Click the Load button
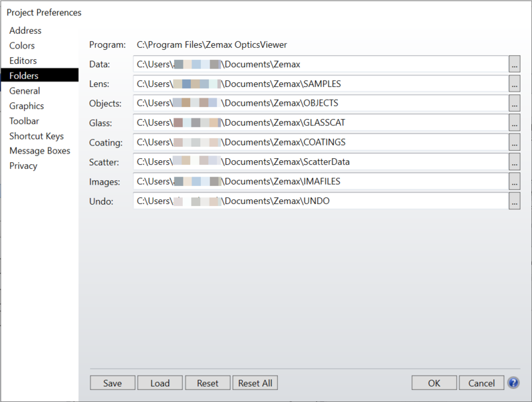This screenshot has width=532, height=402. pos(160,383)
